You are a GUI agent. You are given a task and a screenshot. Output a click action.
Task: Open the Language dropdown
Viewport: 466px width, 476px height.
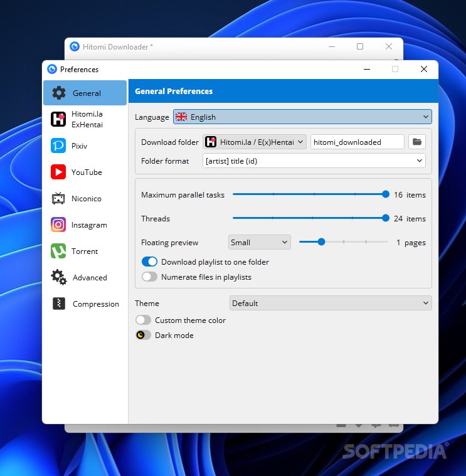click(302, 117)
